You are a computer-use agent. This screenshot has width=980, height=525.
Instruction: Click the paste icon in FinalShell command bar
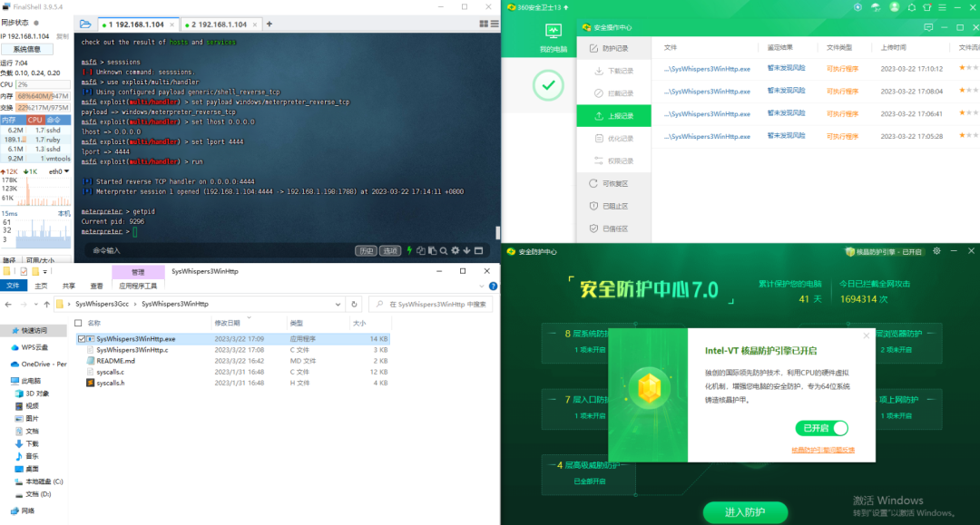click(x=432, y=250)
